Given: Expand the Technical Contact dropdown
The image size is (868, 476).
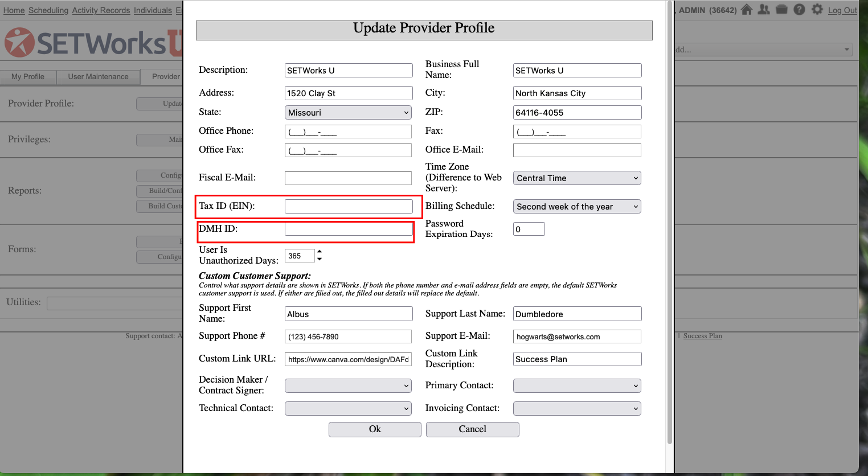Looking at the screenshot, I should [349, 409].
